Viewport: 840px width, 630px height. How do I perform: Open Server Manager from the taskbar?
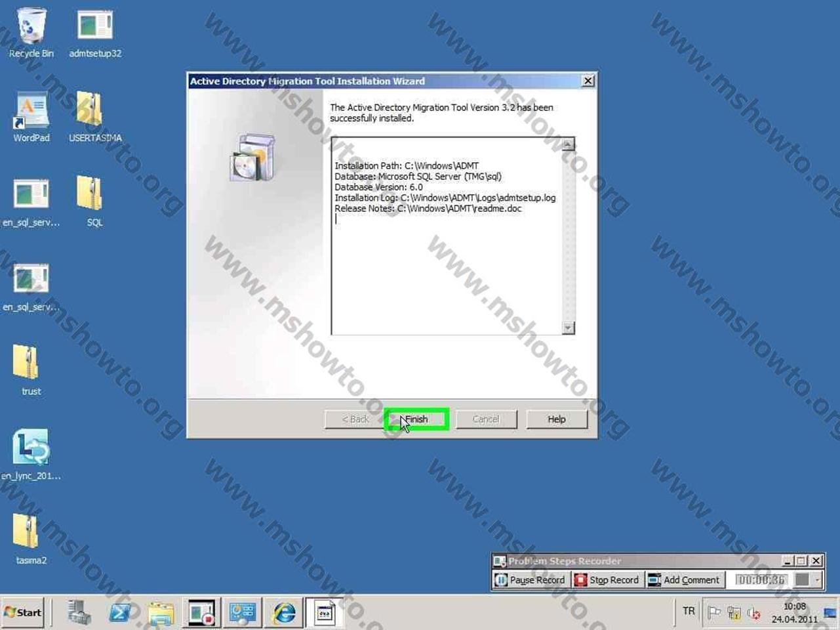(x=79, y=613)
